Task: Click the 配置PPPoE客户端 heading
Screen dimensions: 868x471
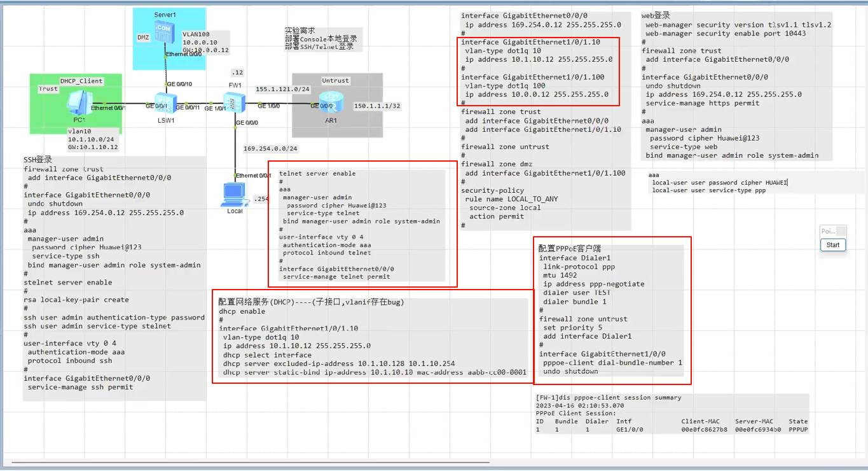Action: [570, 249]
